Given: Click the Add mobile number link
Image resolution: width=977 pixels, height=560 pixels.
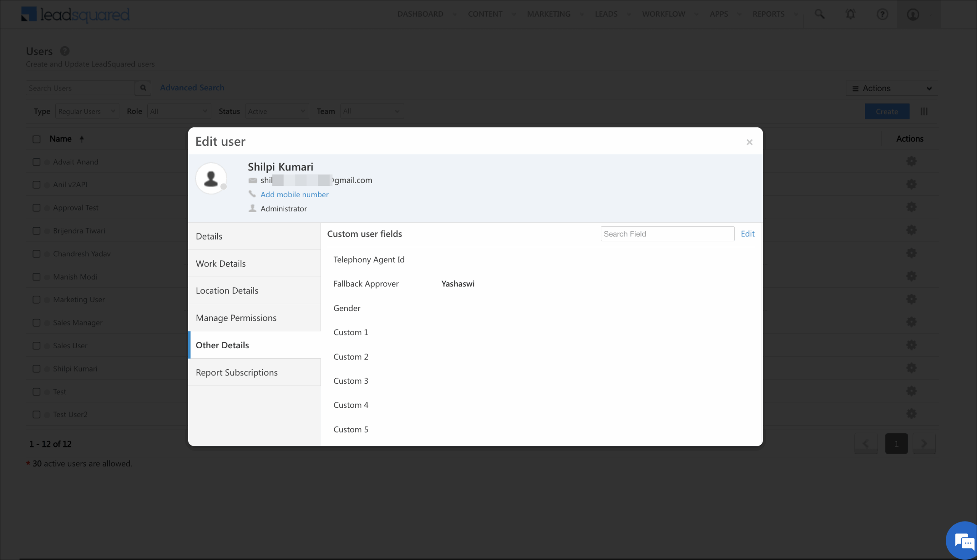Looking at the screenshot, I should [x=294, y=194].
